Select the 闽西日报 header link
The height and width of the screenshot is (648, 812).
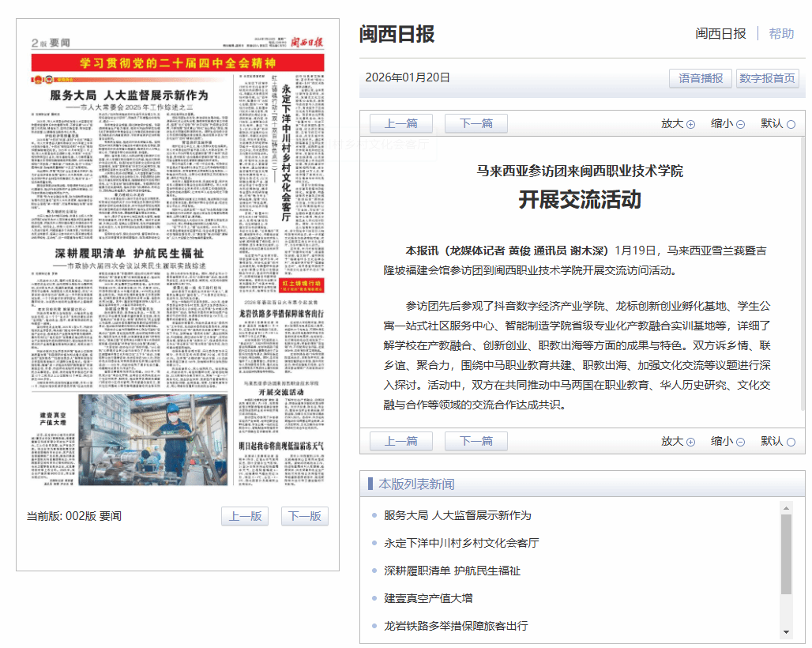720,33
